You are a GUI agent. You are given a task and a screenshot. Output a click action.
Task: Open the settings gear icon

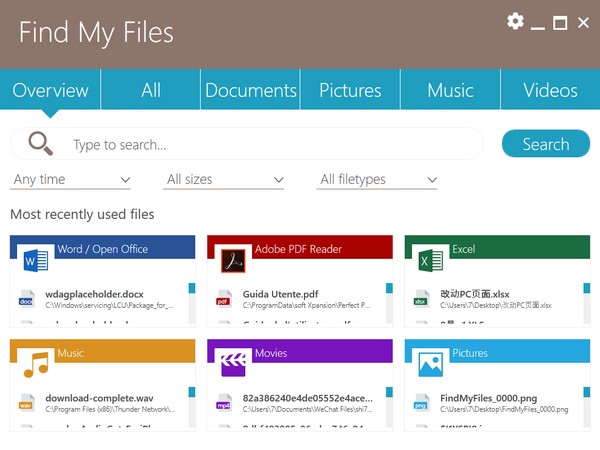point(515,21)
